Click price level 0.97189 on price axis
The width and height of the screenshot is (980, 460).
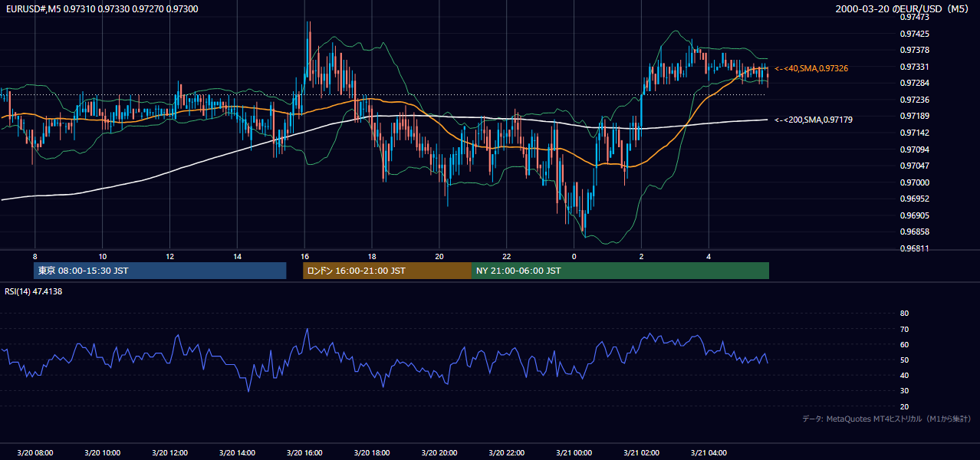914,116
